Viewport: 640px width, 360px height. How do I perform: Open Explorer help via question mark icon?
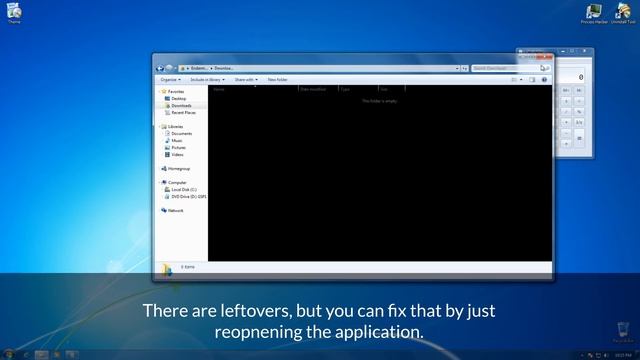click(544, 80)
